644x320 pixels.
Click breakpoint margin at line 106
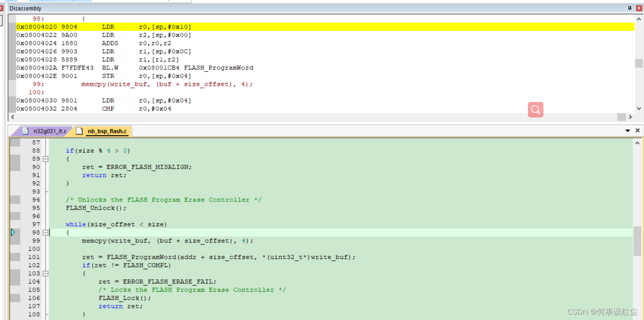(15, 298)
